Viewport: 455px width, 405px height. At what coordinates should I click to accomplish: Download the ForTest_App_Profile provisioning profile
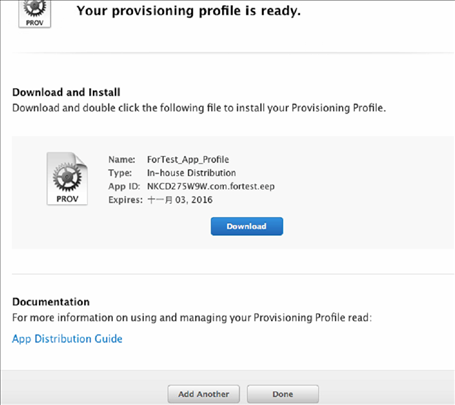click(247, 226)
